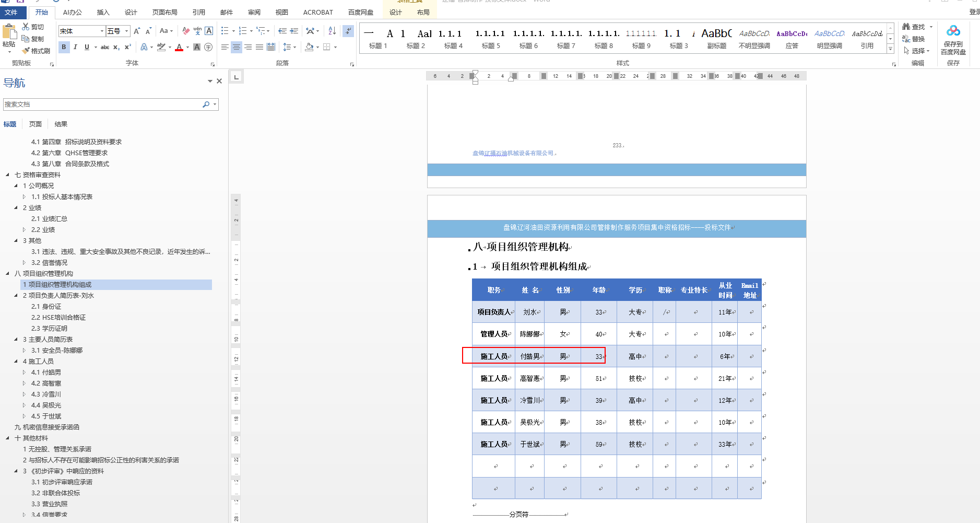Apply the 明显强调 (Intense Emphasis) style

(830, 39)
